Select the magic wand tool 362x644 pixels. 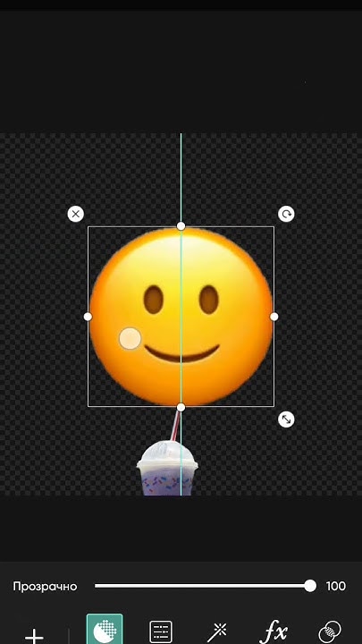pos(216,632)
